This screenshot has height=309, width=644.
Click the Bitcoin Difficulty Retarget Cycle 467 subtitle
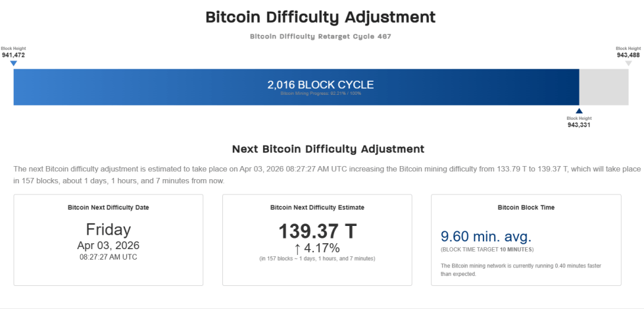[320, 36]
